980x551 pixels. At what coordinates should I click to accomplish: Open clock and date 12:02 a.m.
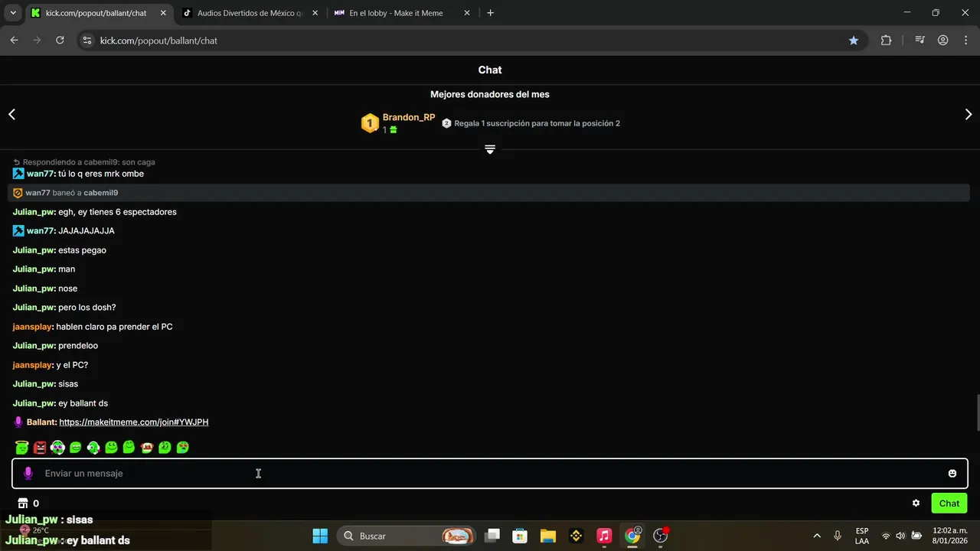pyautogui.click(x=949, y=536)
